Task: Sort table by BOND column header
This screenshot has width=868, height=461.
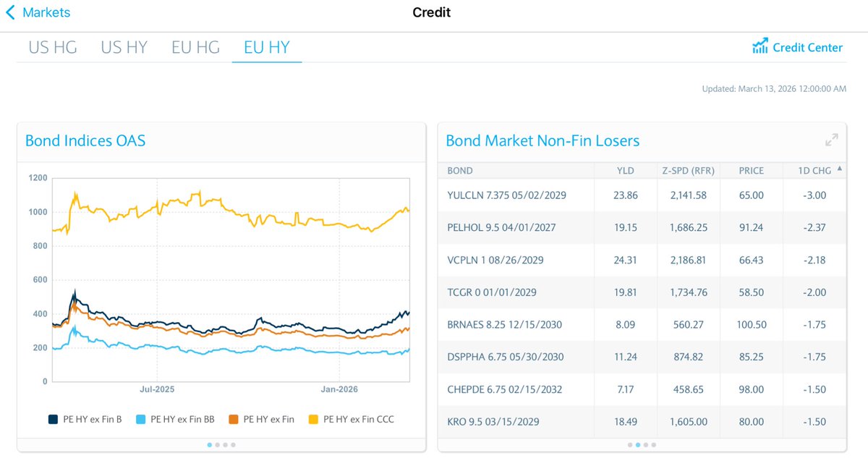Action: [460, 171]
